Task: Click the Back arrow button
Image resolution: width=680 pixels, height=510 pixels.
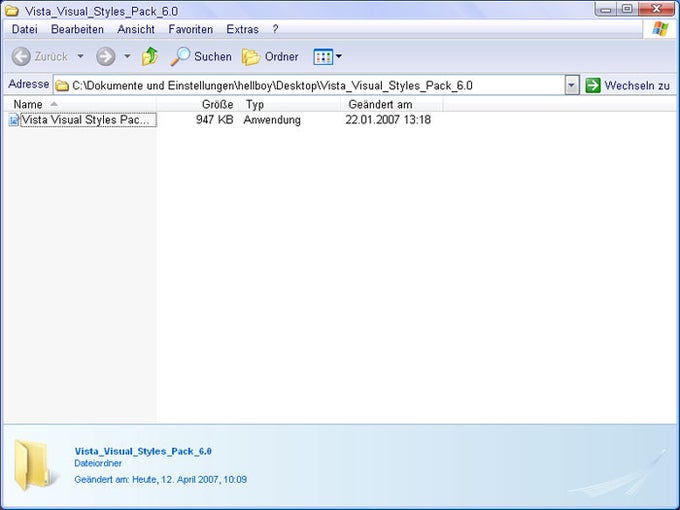Action: point(21,56)
